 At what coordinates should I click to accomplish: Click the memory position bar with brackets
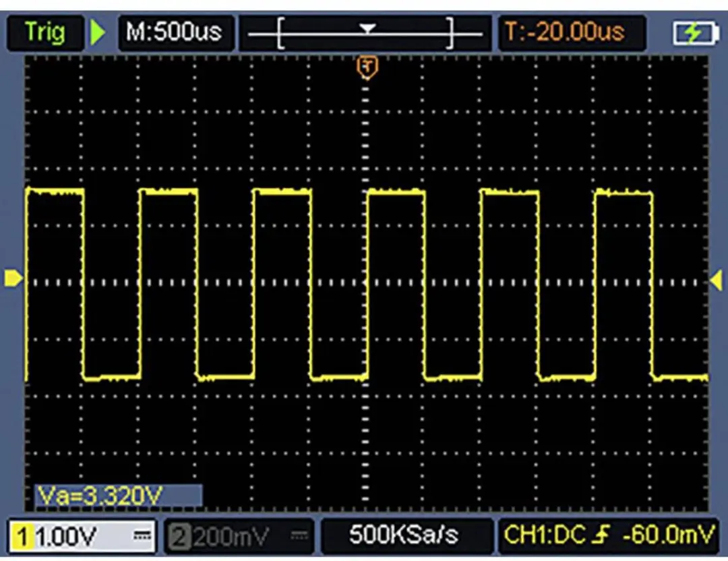[x=365, y=32]
